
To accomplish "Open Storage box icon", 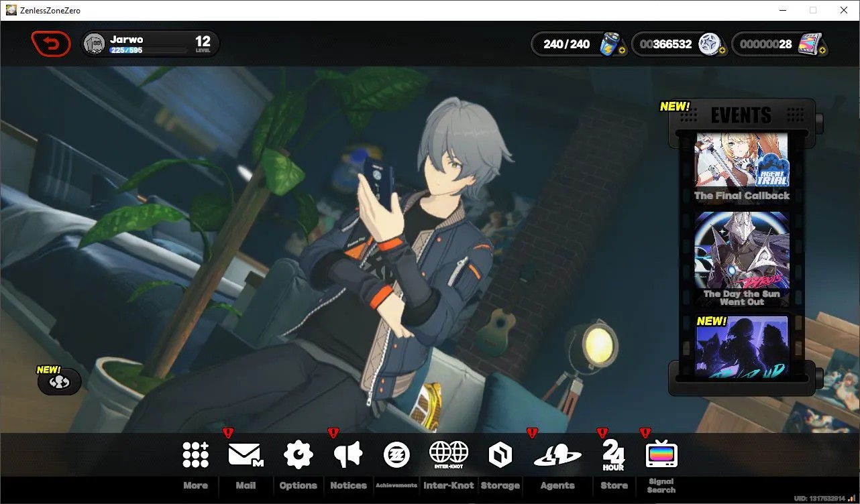I will coord(500,455).
